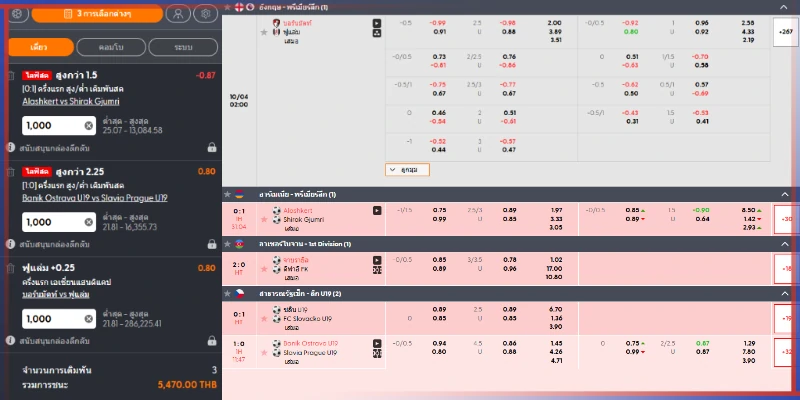Image resolution: width=800 pixels, height=400 pixels.
Task: Clear the stake amount for Alashkert bet
Action: (x=89, y=126)
